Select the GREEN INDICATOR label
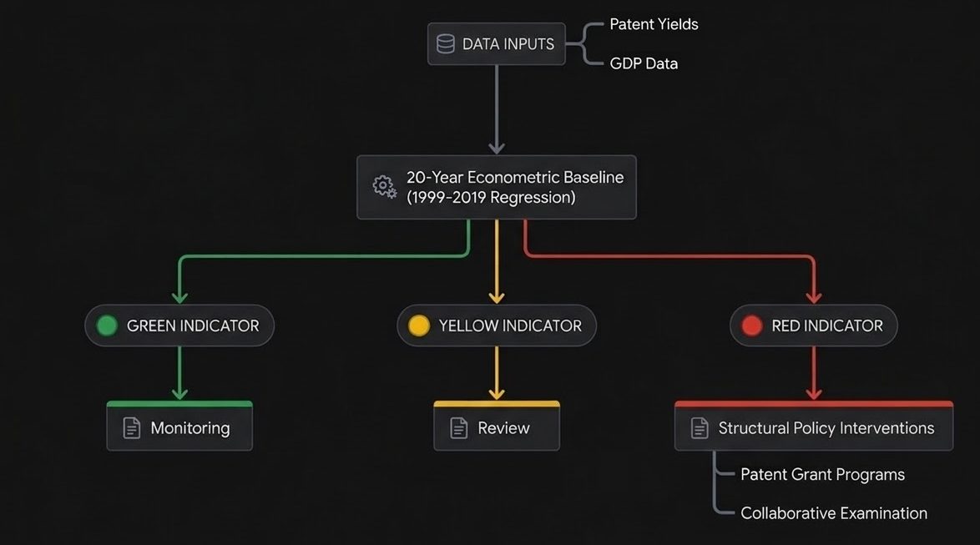980x545 pixels. (x=193, y=326)
